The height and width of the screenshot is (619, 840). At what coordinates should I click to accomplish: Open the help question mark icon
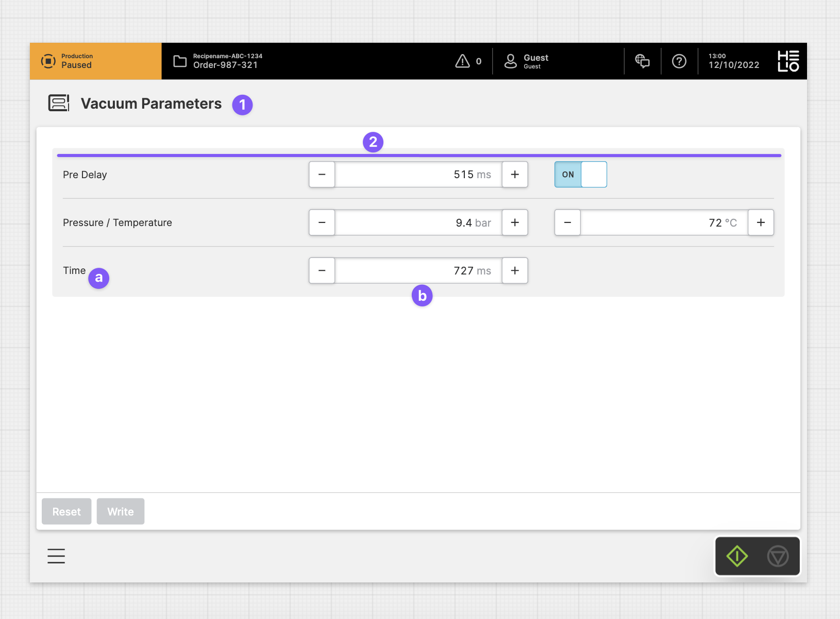click(x=679, y=61)
